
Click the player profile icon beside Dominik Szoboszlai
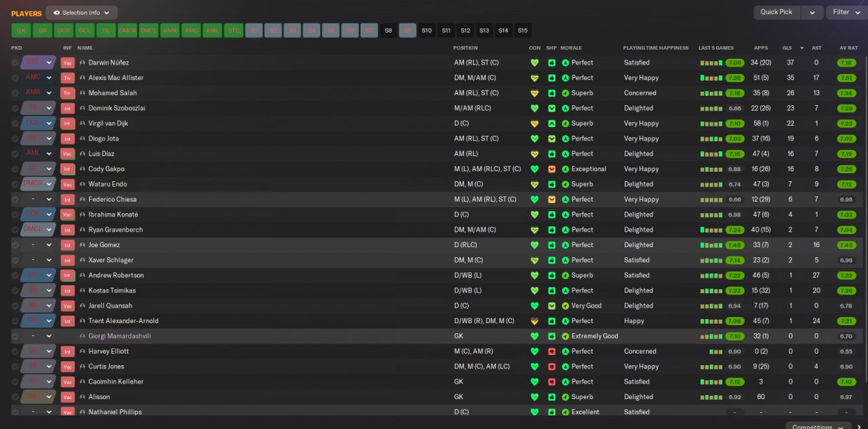(x=83, y=108)
